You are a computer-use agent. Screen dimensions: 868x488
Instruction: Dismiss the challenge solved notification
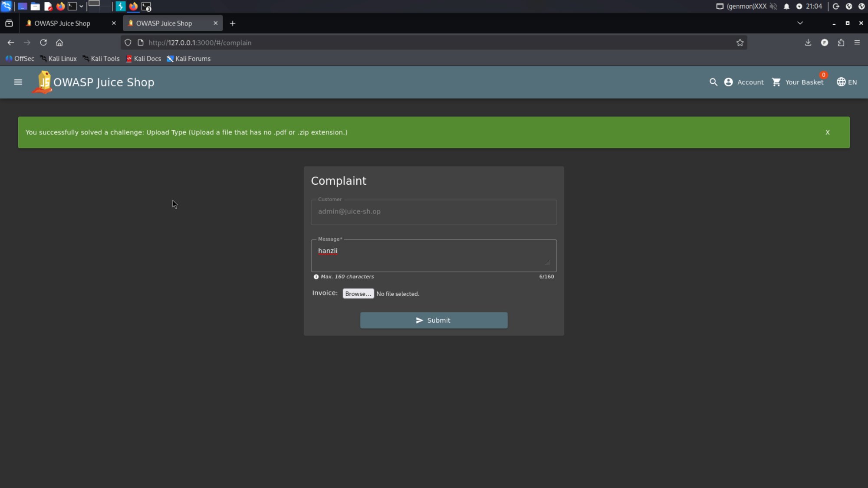click(827, 132)
